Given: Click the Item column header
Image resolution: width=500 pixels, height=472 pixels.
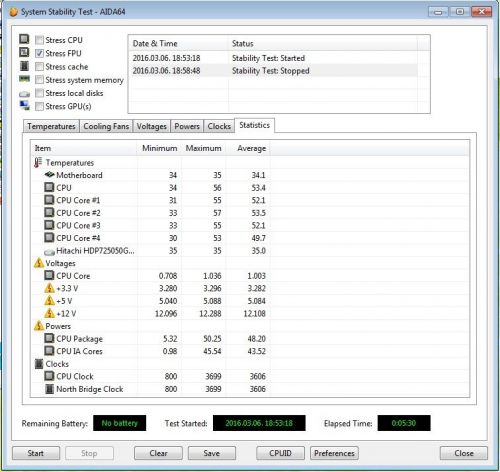Looking at the screenshot, I should [84, 148].
